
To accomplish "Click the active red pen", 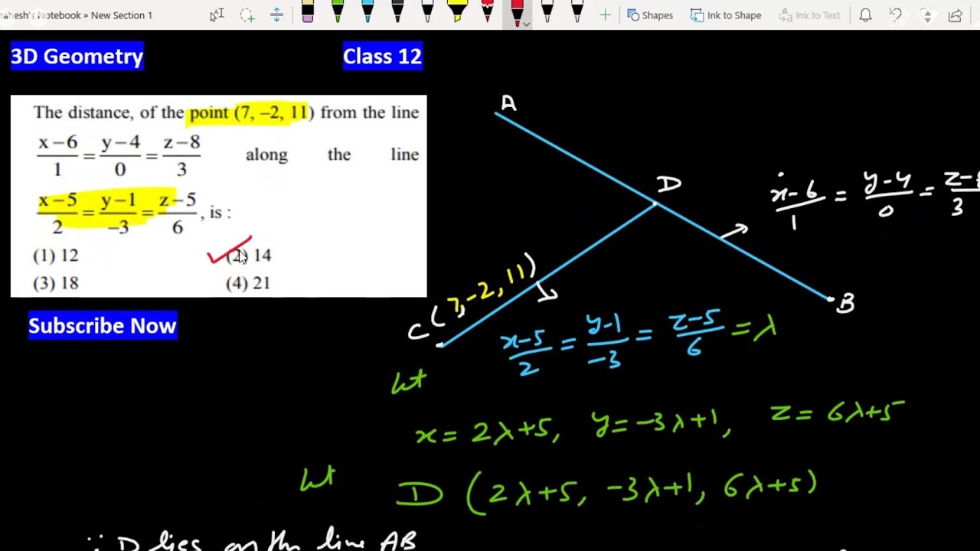I will pyautogui.click(x=517, y=12).
